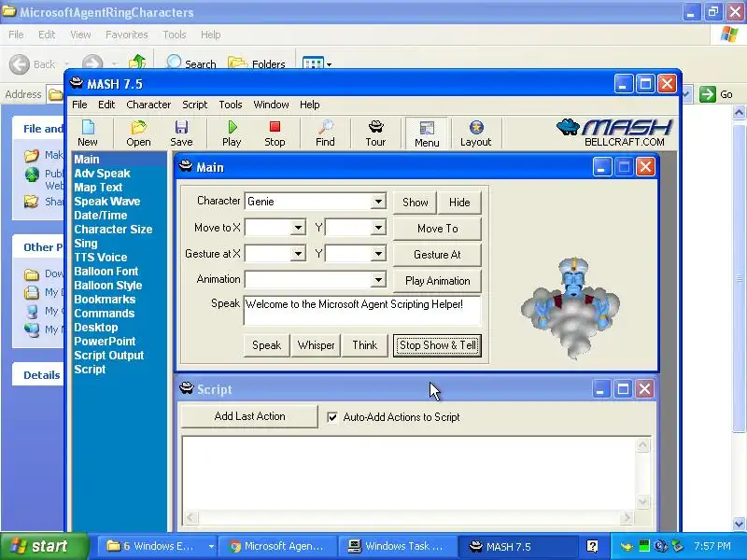The image size is (747, 560).
Task: Open a script with the Open icon
Action: point(138,133)
